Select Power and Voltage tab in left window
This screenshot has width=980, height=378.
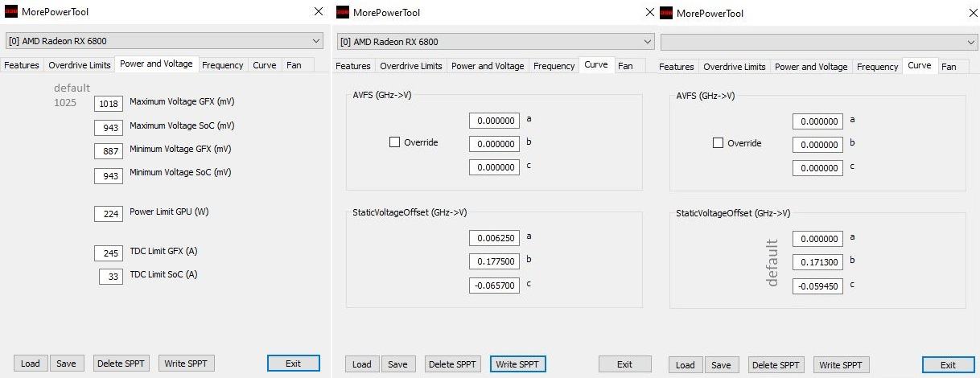tap(156, 64)
